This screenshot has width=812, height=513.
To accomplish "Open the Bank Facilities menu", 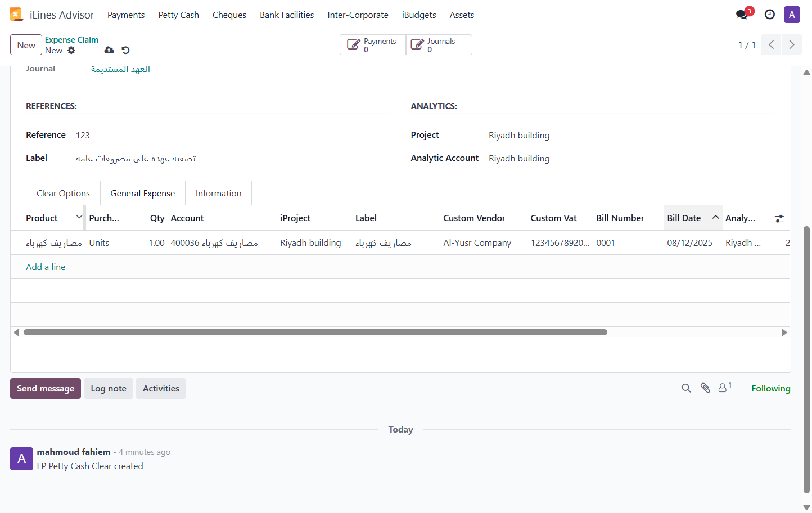I will click(x=287, y=15).
